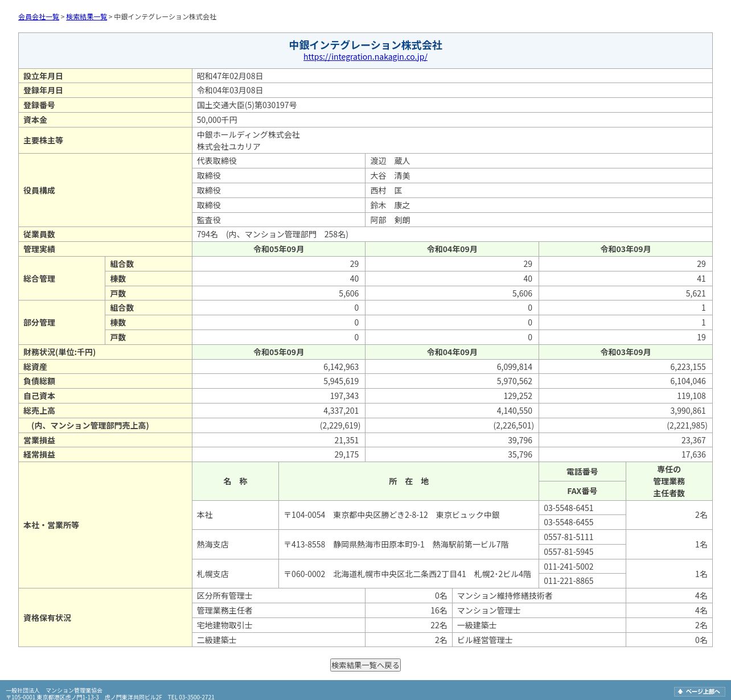731x700 pixels.
Task: Select the auditor name 阿部 剣朗
Action: [x=390, y=220]
